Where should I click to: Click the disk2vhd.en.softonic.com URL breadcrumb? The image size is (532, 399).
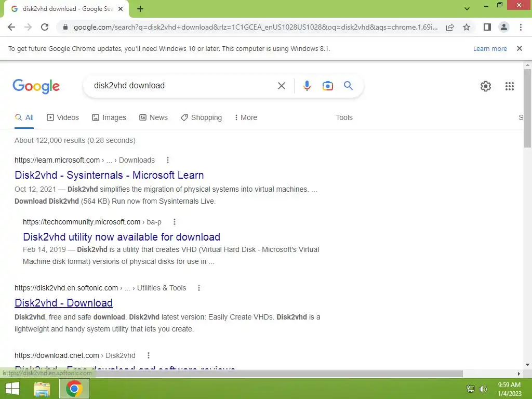coord(100,288)
